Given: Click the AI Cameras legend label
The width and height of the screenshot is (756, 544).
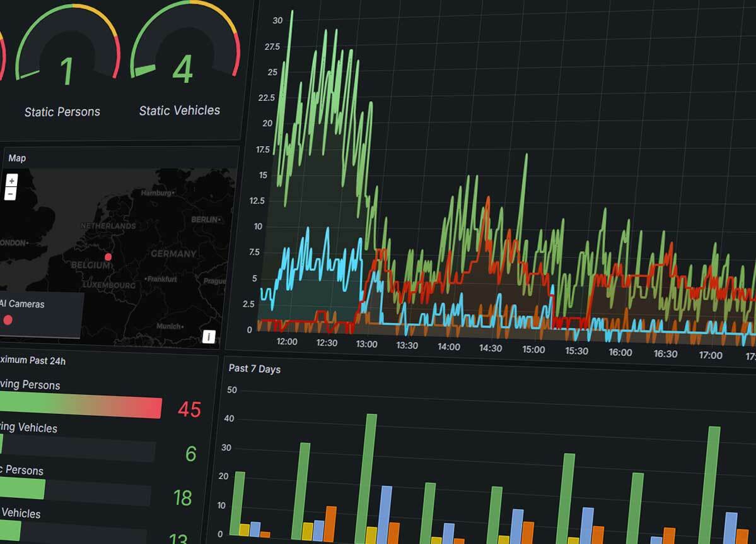Looking at the screenshot, I should pos(23,304).
